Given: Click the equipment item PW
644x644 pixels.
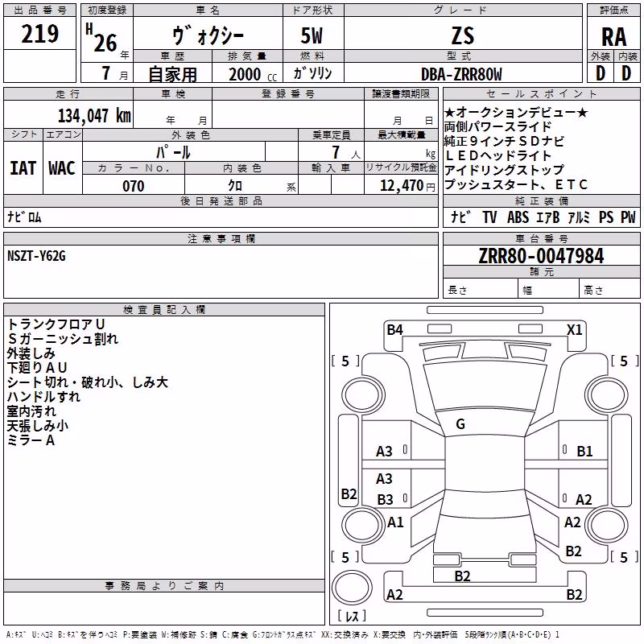Looking at the screenshot, I should 628,217.
